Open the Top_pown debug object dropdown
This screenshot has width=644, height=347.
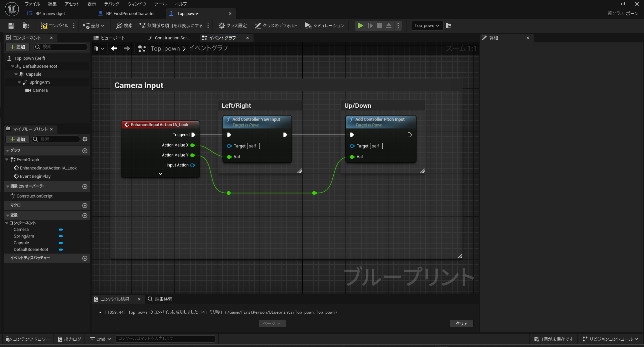427,26
